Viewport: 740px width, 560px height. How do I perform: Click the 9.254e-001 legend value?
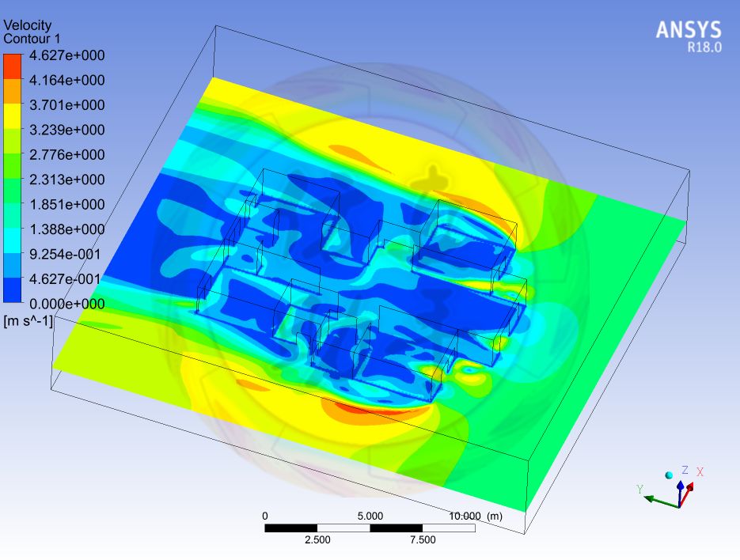tap(65, 254)
